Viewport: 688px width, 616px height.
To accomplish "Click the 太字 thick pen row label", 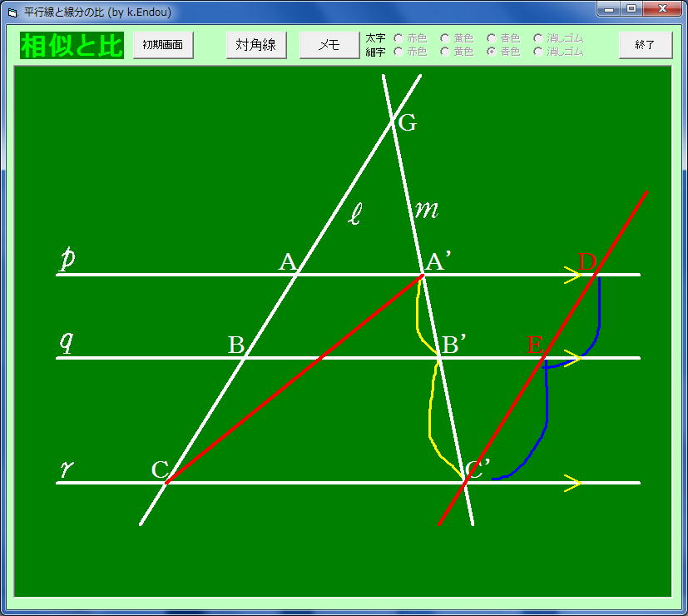I will 375,38.
